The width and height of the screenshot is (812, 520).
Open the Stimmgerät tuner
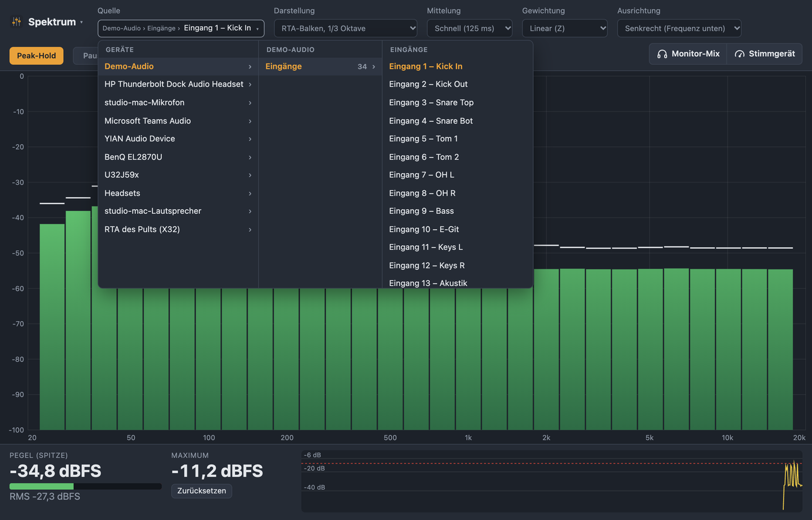coord(765,54)
